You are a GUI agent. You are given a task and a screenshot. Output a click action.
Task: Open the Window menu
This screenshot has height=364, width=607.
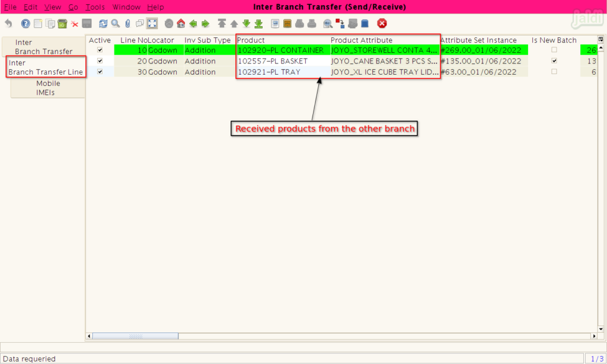tap(126, 7)
